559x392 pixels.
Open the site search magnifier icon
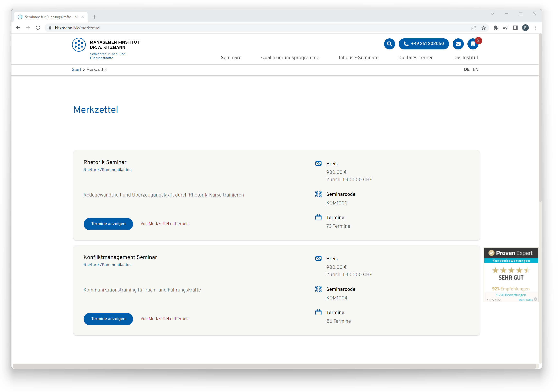[x=389, y=44]
